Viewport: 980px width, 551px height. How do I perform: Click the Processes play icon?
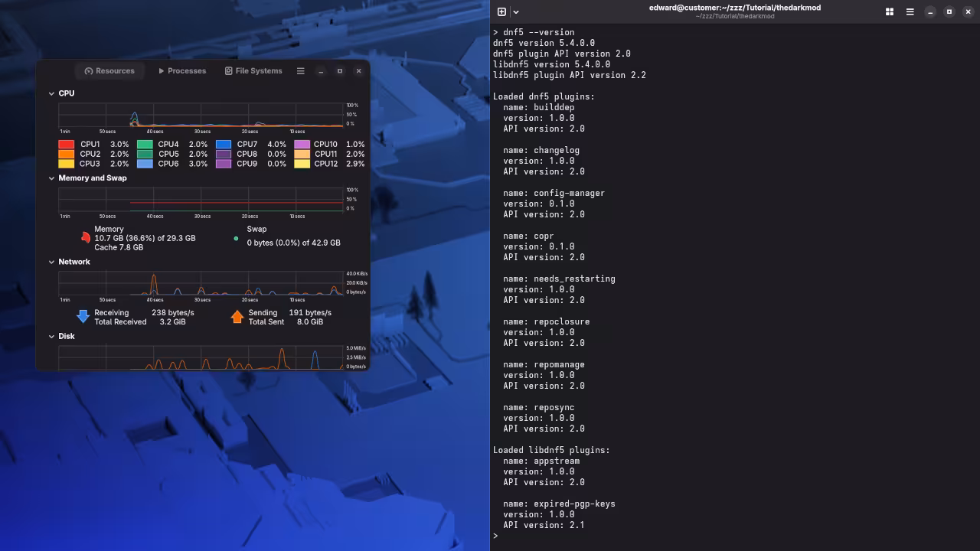161,70
